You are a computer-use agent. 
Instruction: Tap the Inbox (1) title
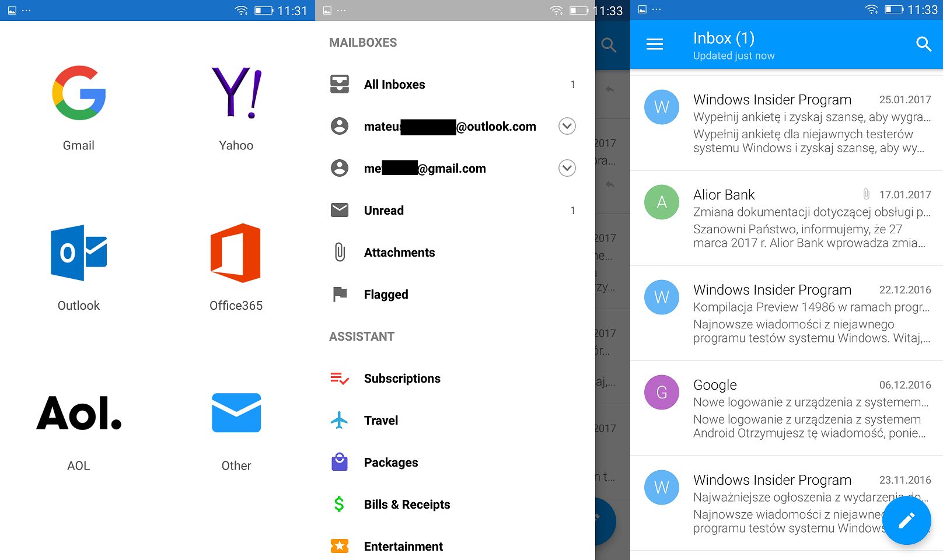pos(724,38)
